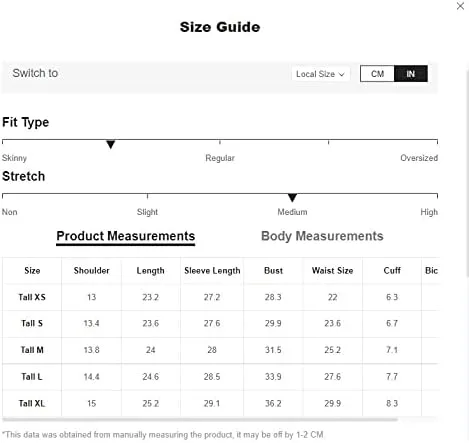Image resolution: width=469 pixels, height=443 pixels.
Task: Click the Fit Type triangle marker
Action: pyautogui.click(x=111, y=145)
